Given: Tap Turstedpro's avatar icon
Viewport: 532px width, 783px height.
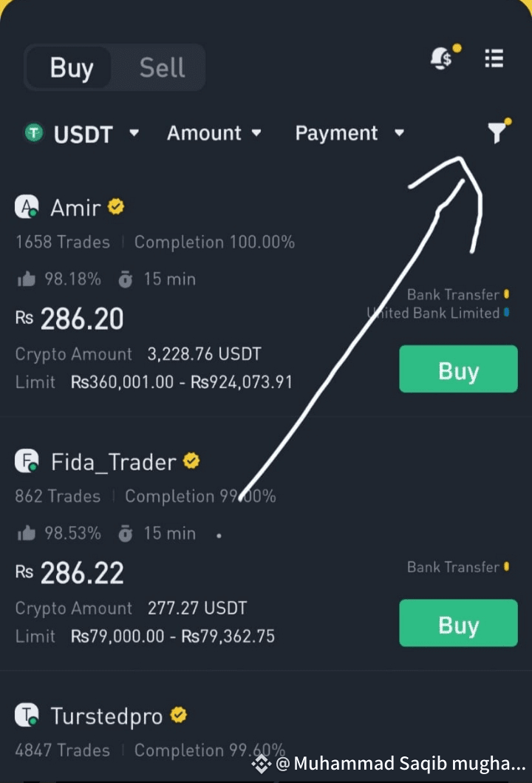Looking at the screenshot, I should (x=27, y=714).
